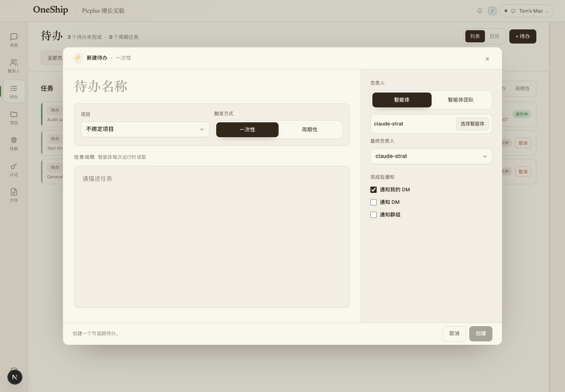
Task: Click the 进行中 status badge
Action: [x=522, y=114]
